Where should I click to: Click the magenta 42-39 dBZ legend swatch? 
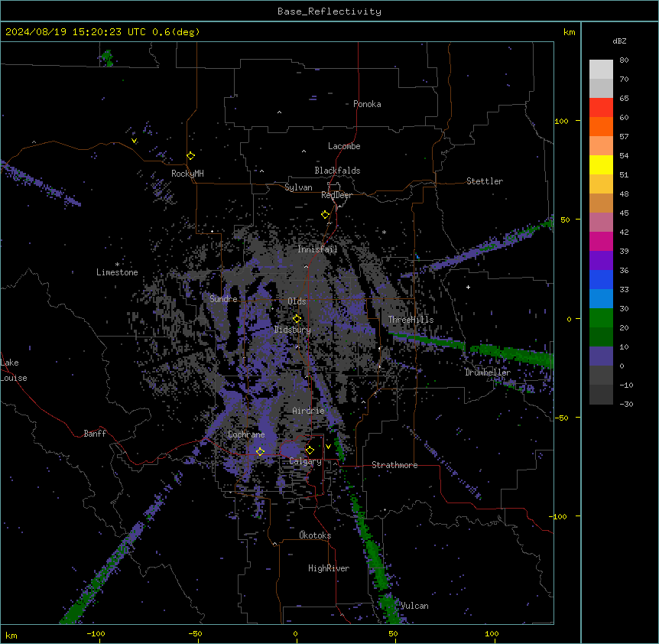(x=601, y=242)
